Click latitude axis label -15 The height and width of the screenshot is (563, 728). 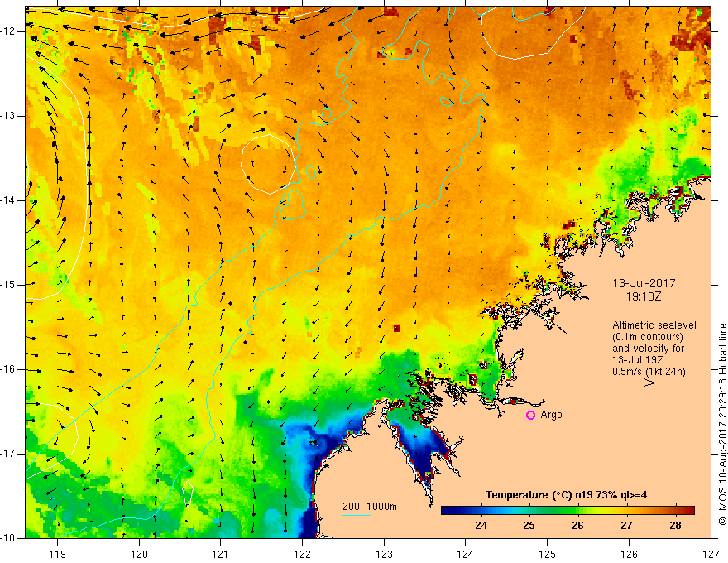(x=9, y=285)
